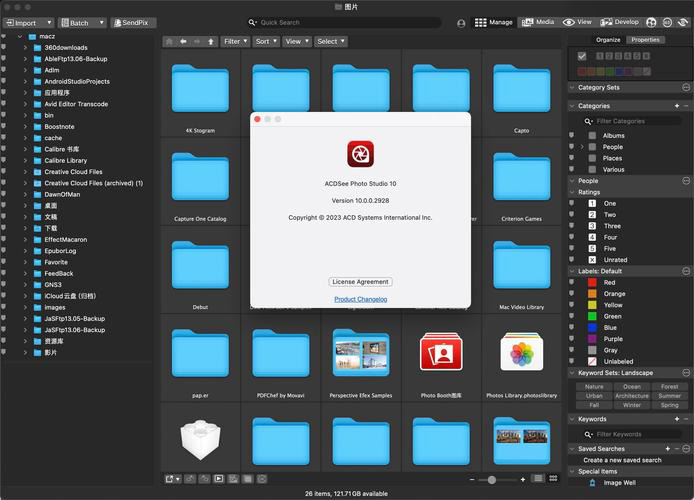Open the Select dropdown

(x=331, y=42)
